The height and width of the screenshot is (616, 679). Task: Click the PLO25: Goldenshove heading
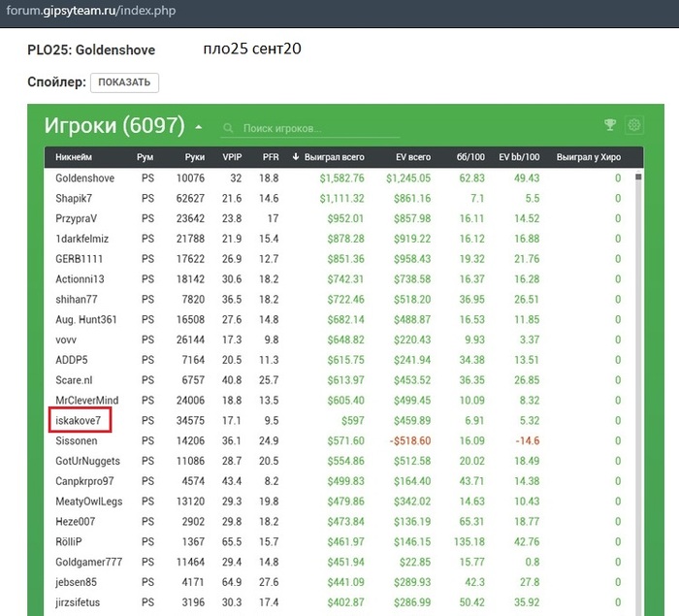[x=91, y=49]
